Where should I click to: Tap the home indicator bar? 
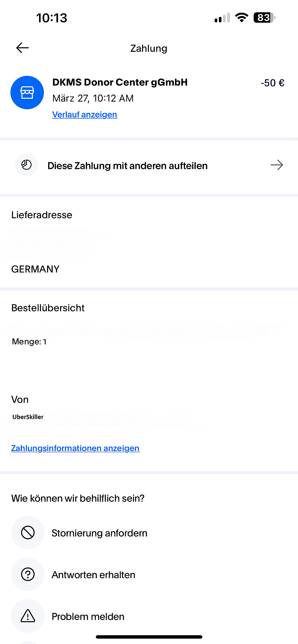(149, 637)
